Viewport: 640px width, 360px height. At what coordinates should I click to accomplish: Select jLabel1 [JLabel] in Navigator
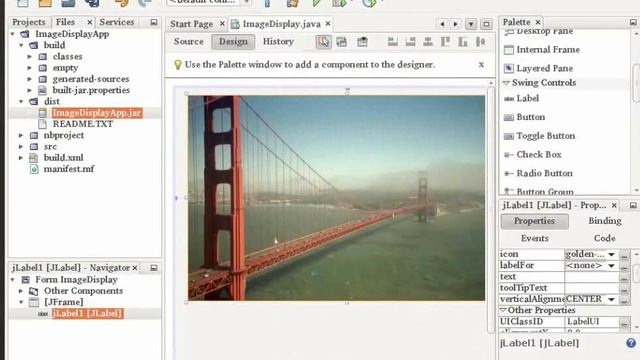[x=88, y=313]
